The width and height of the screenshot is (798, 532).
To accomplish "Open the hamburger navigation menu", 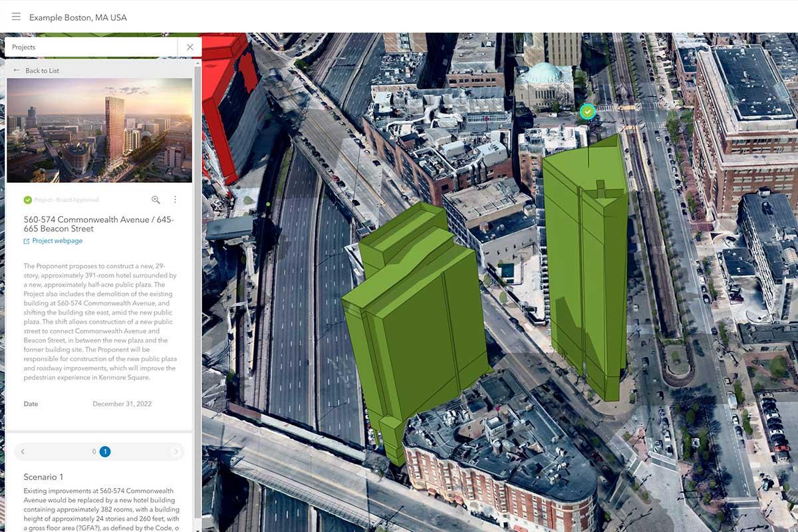I will (x=16, y=17).
